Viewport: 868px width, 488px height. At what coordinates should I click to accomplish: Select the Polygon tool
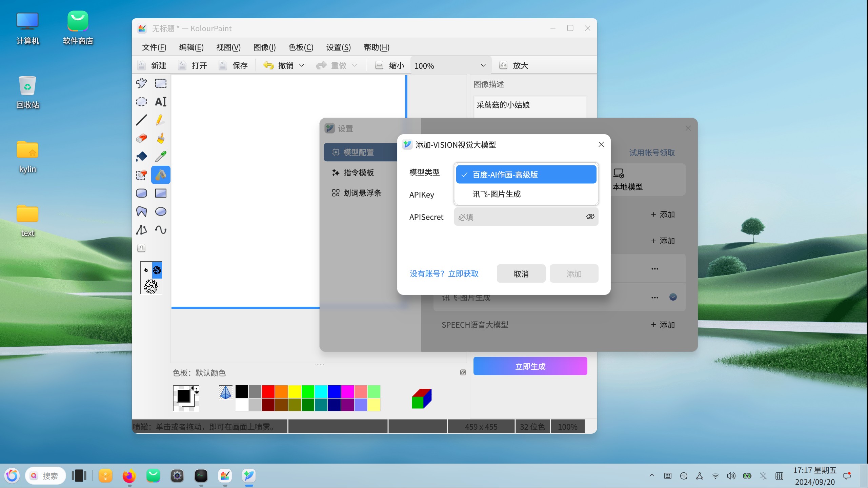pos(141,211)
